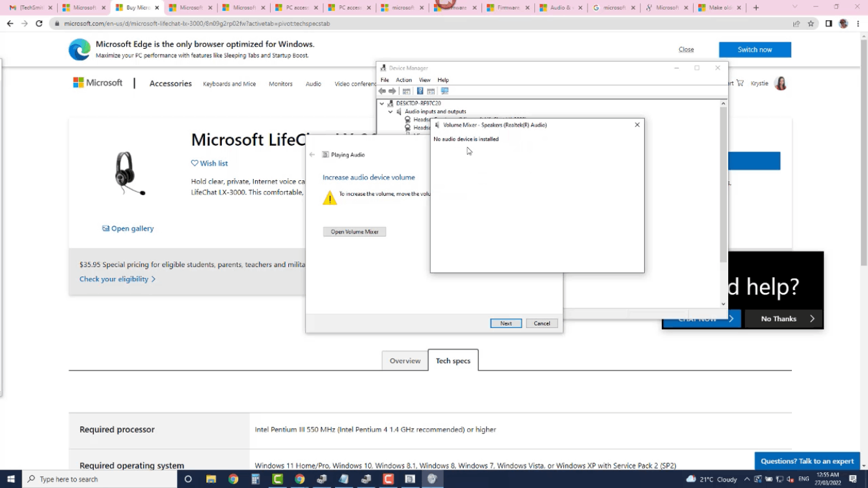This screenshot has width=868, height=488.
Task: Switch to the Audio & video browser tab
Action: tap(560, 8)
